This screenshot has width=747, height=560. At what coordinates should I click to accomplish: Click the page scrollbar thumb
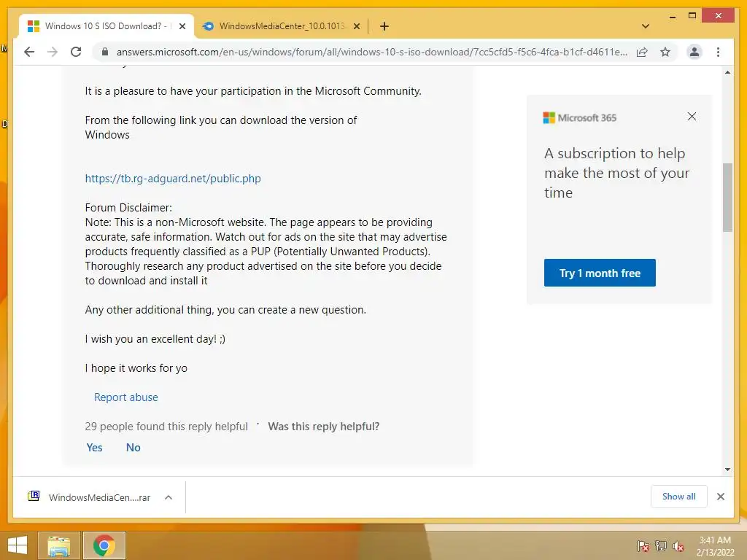[727, 197]
